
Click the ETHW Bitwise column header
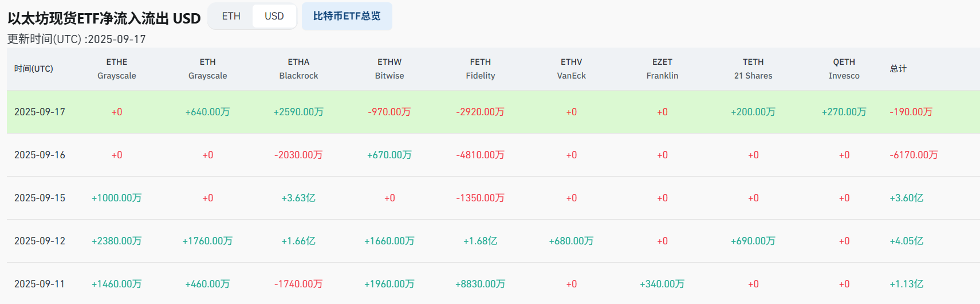tap(389, 69)
